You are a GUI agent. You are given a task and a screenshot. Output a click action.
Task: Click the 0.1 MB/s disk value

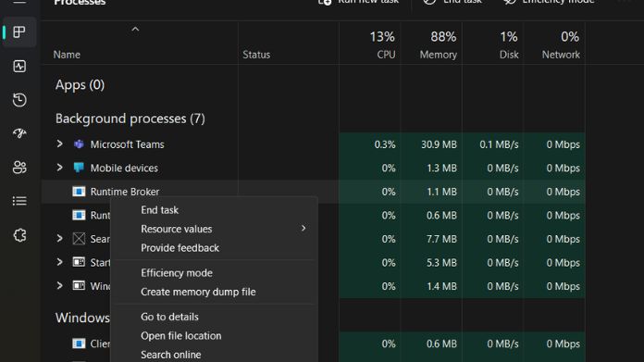pyautogui.click(x=499, y=144)
